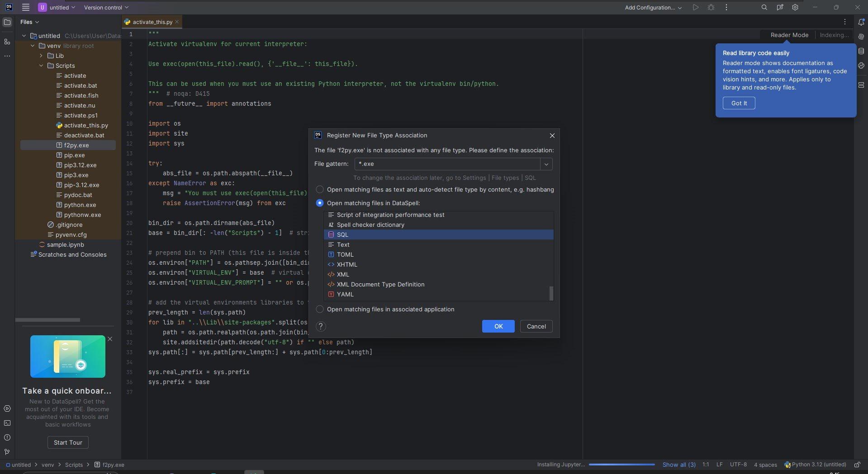The image size is (868, 474).
Task: Switch to the activate_this.py tab
Action: click(x=152, y=22)
